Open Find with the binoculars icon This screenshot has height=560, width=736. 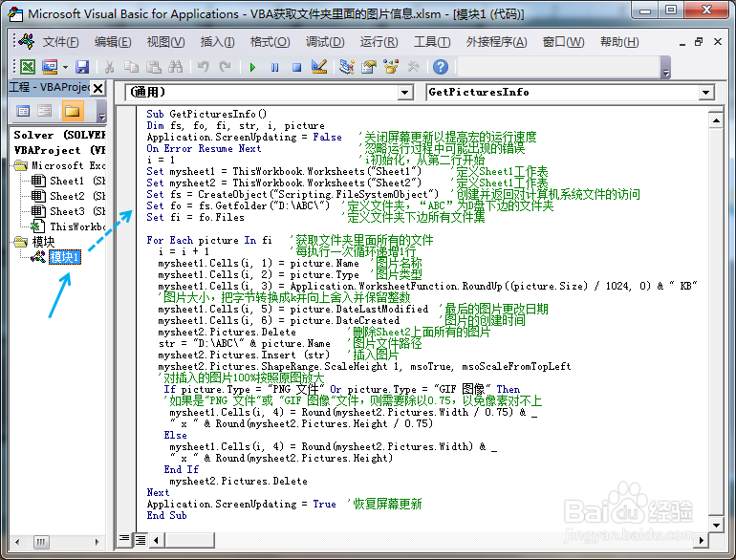click(x=176, y=67)
